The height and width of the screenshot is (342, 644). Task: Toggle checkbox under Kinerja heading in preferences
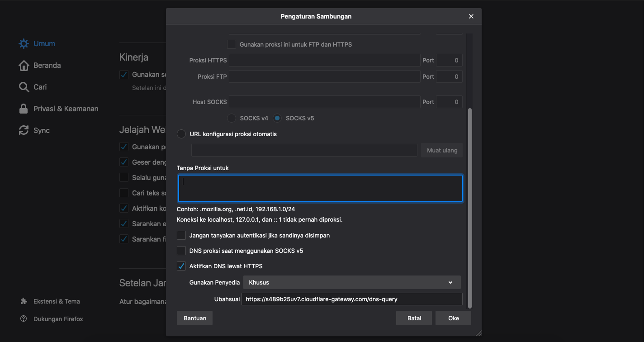[124, 75]
